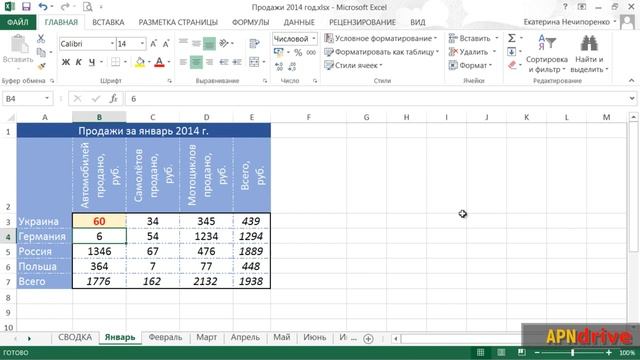
Task: Switch to the ВСТАВКА ribbon tab
Action: [x=108, y=22]
